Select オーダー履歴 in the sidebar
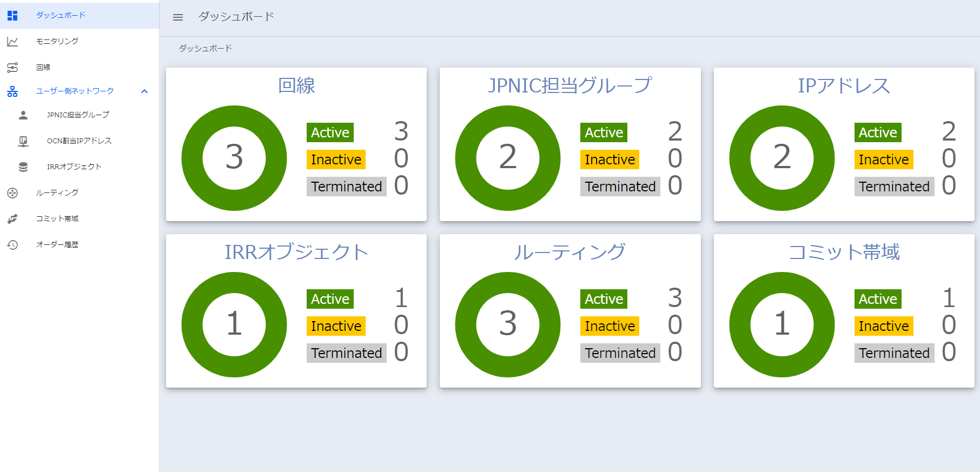 [x=57, y=245]
